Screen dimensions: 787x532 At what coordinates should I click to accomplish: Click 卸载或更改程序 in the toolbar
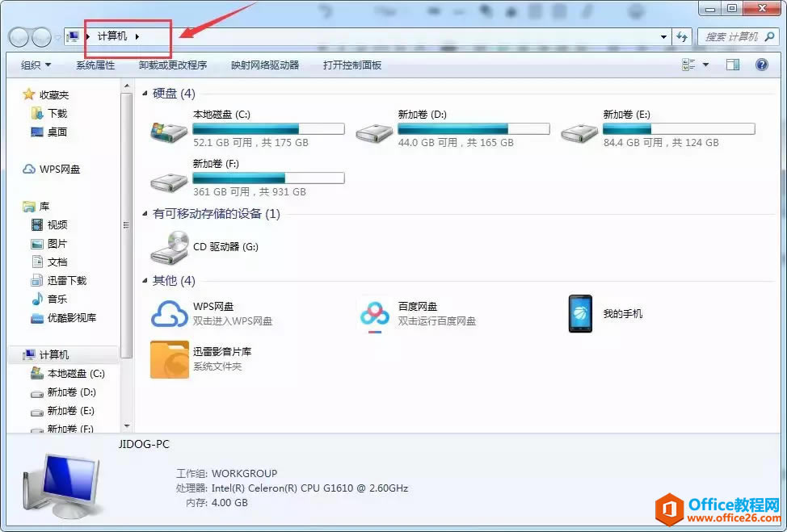(173, 65)
